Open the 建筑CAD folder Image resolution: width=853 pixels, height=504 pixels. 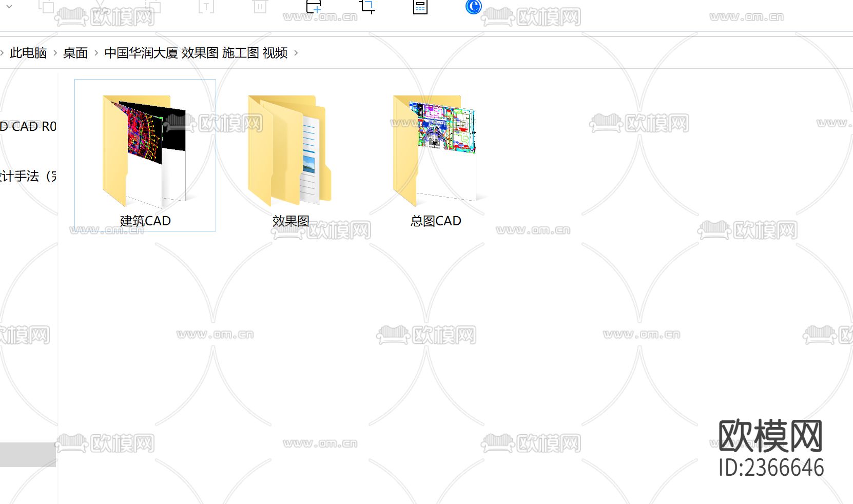(x=144, y=151)
